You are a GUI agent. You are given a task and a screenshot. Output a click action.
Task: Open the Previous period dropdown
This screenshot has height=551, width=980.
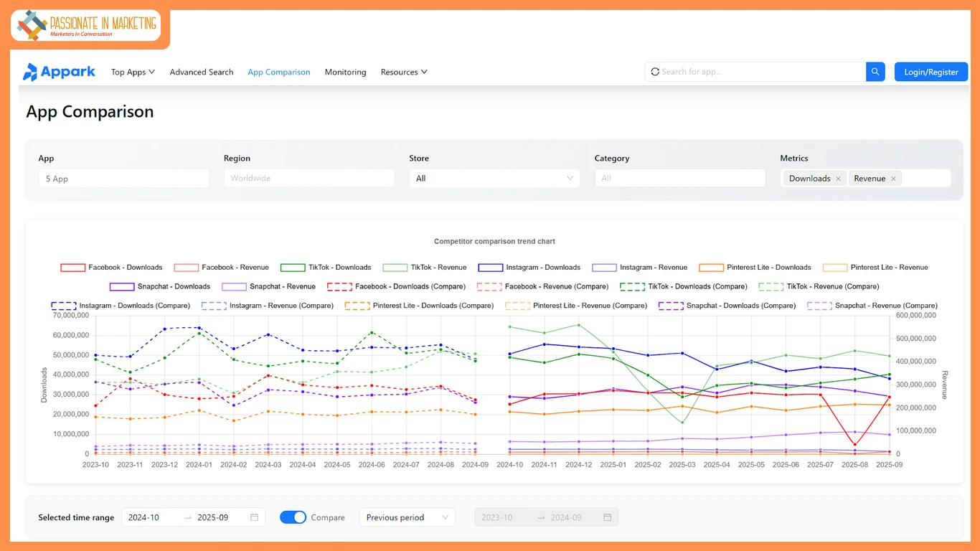406,517
